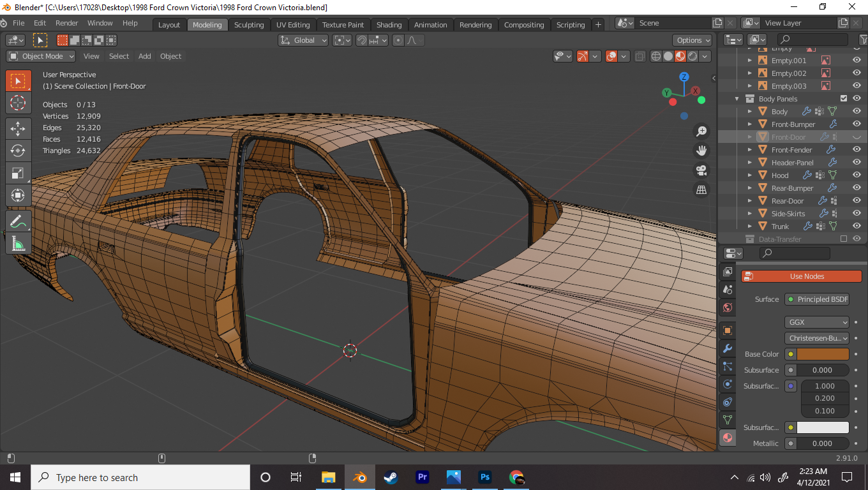Image resolution: width=868 pixels, height=490 pixels.
Task: Click the Use Nodes button
Action: (x=801, y=276)
